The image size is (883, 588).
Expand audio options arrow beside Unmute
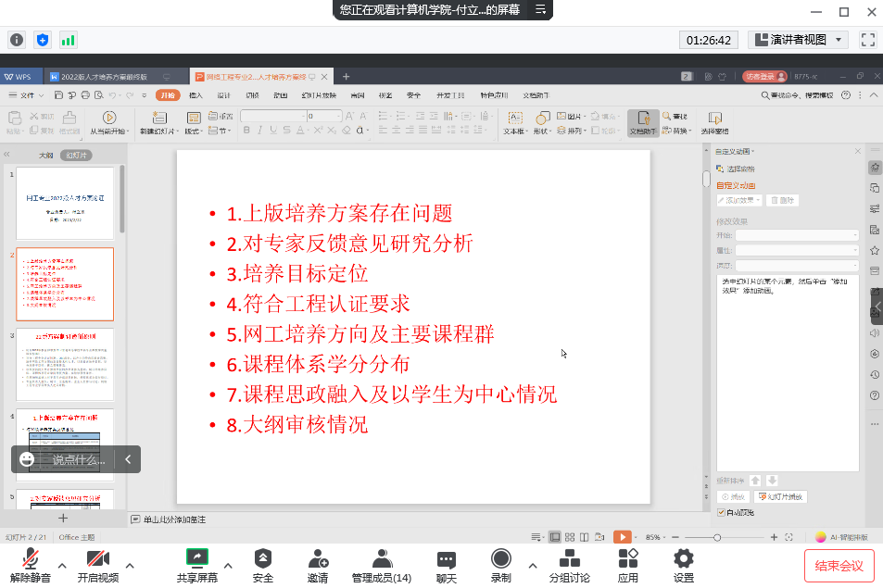[62, 565]
